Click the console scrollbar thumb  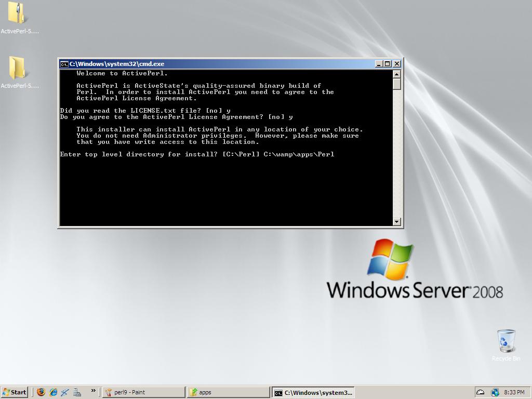pos(397,84)
